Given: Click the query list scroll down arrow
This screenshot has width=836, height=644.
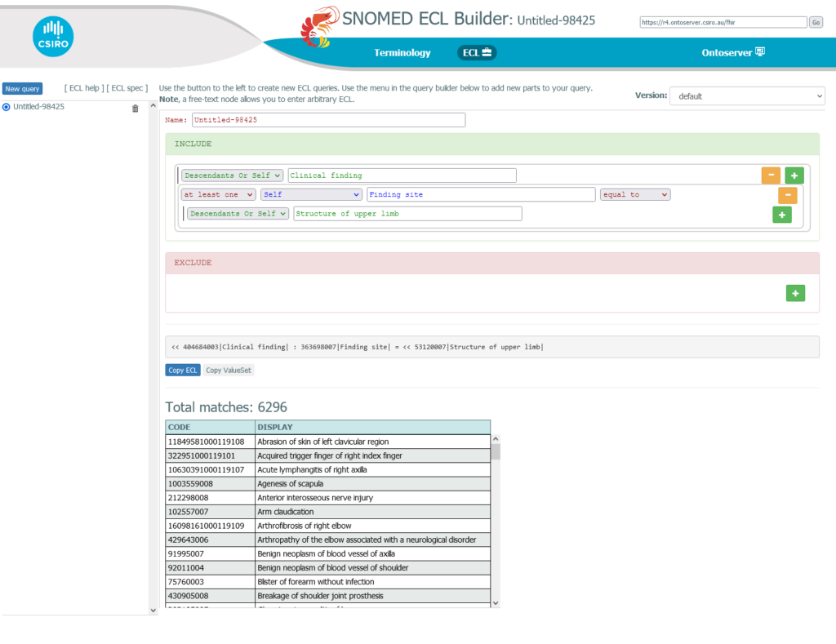Looking at the screenshot, I should (153, 611).
